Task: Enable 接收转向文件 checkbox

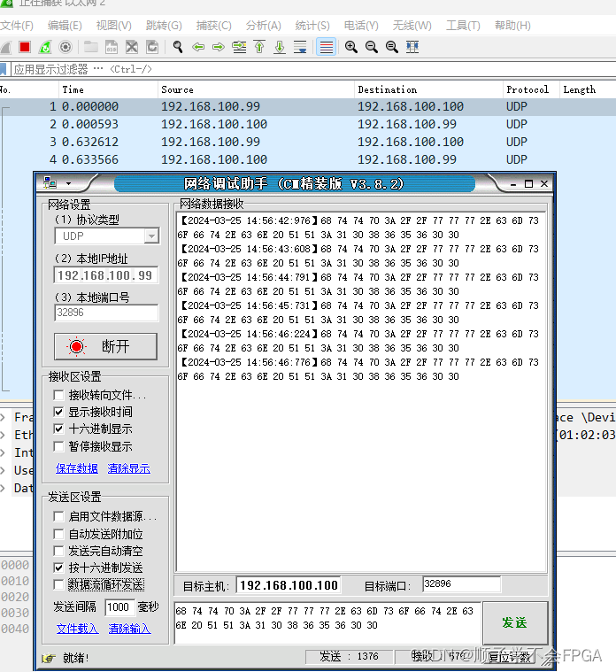Action: point(58,395)
